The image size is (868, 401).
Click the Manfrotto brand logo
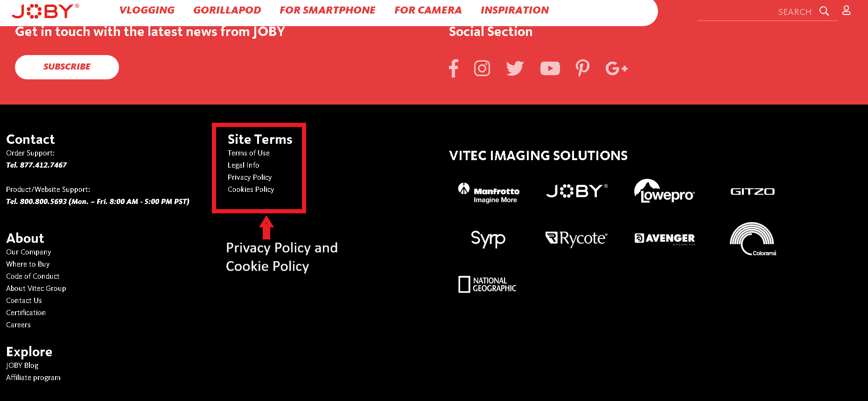pos(489,193)
